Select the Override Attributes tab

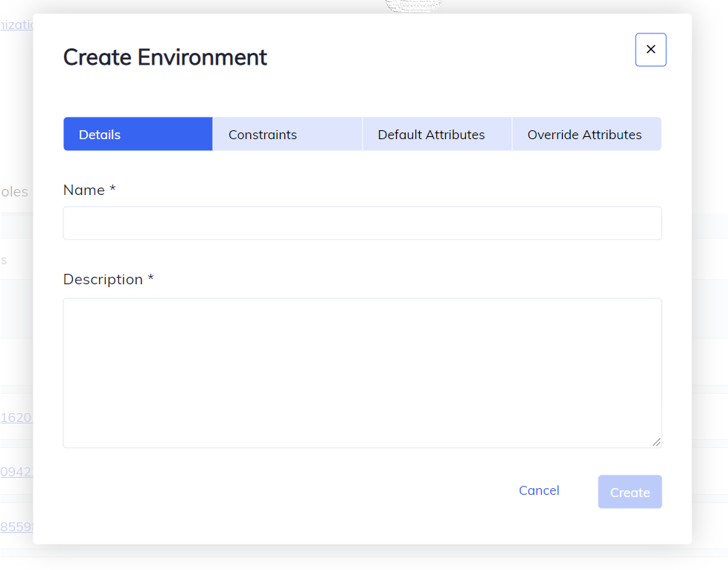[585, 135]
